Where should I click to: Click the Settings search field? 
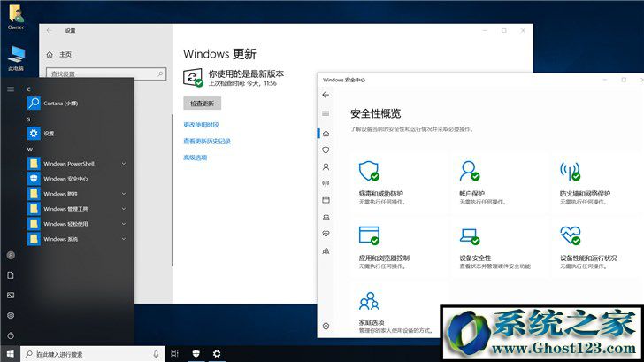pyautogui.click(x=106, y=73)
